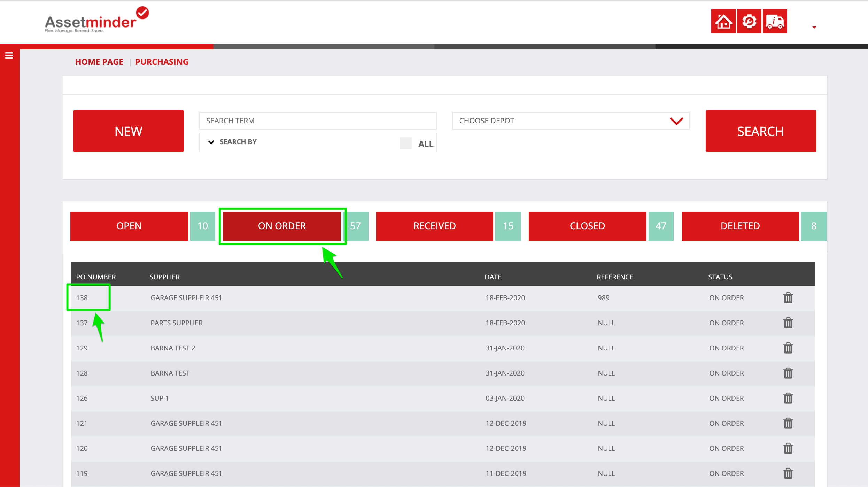Delete purchase order 120
The height and width of the screenshot is (487, 868).
tap(788, 448)
